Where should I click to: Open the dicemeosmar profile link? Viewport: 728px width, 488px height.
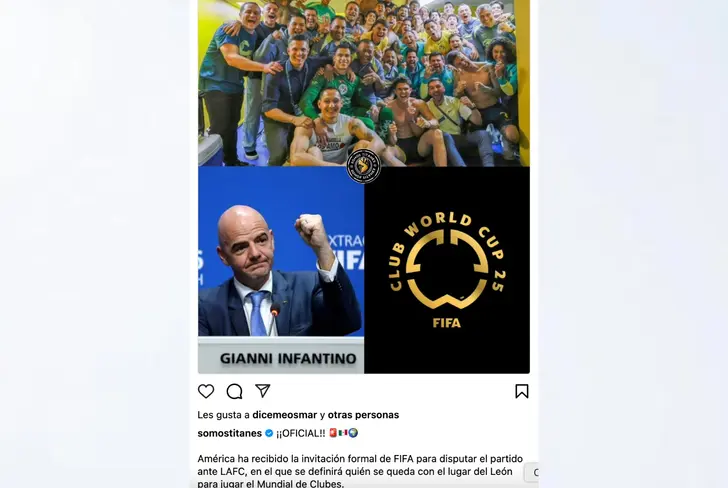[x=285, y=415]
